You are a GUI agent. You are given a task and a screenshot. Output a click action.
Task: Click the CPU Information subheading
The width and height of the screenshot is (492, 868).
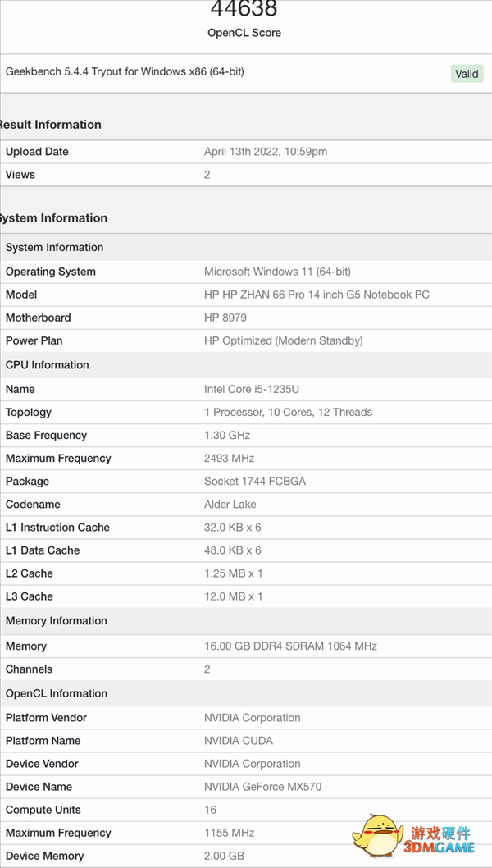click(x=47, y=365)
